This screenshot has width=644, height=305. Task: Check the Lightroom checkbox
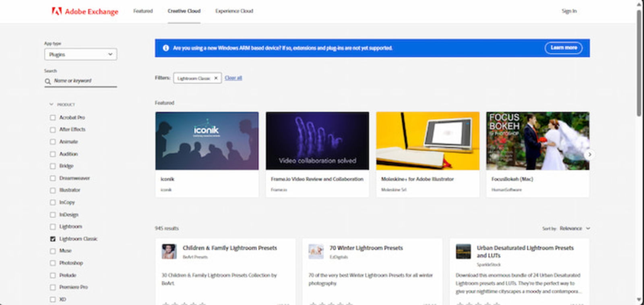pyautogui.click(x=53, y=227)
